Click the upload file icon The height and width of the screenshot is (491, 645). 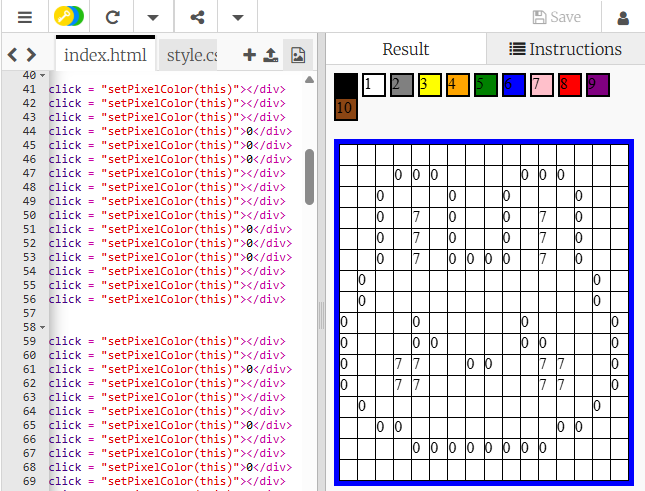point(271,55)
